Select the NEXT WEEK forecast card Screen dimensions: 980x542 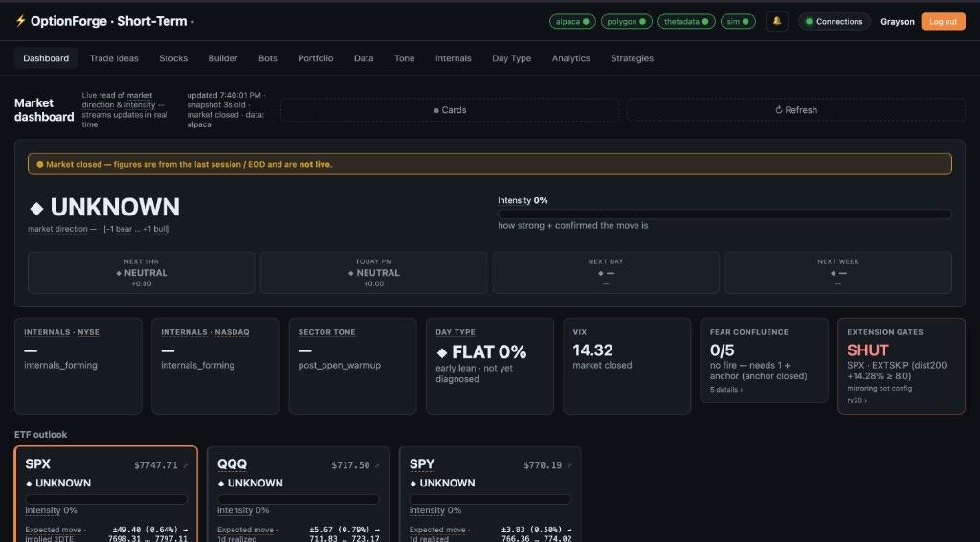tap(838, 273)
